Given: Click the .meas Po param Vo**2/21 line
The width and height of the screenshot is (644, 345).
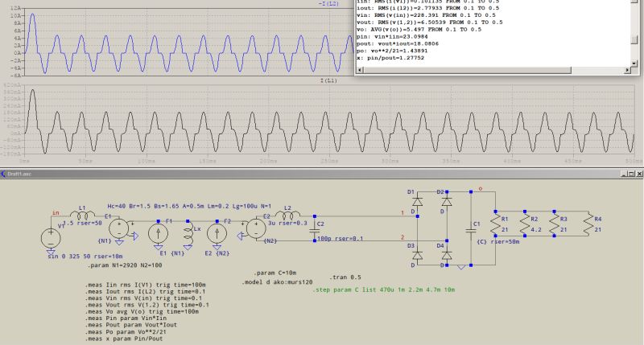Looking at the screenshot, I should 126,332.
